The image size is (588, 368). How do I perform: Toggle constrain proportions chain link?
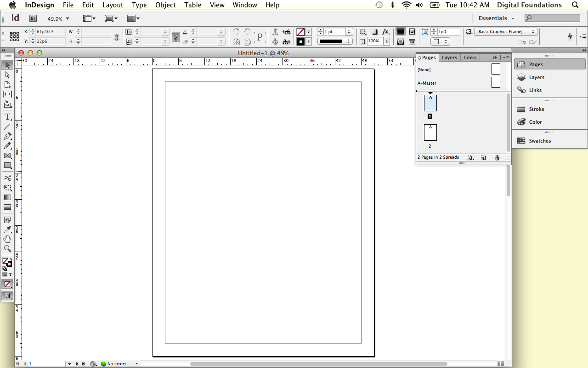coord(175,37)
